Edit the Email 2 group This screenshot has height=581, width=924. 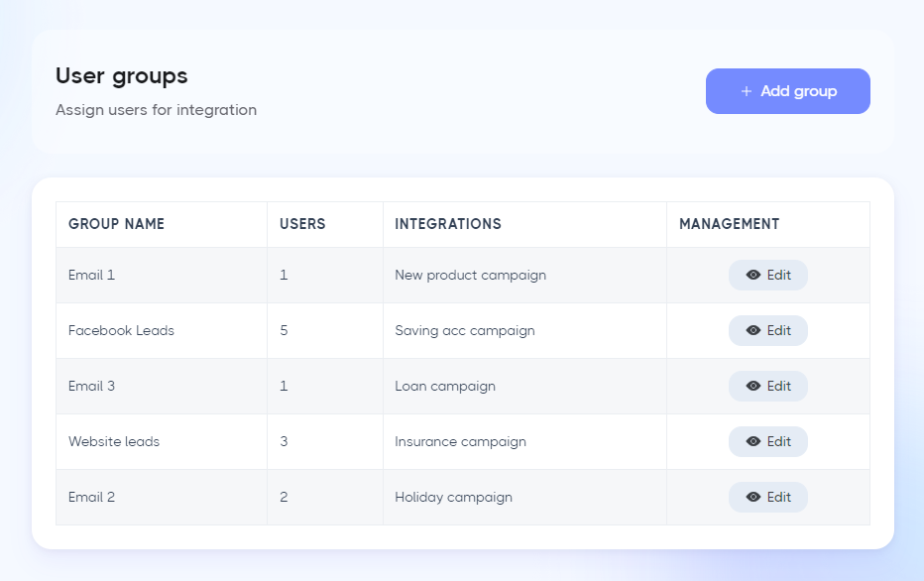(767, 497)
